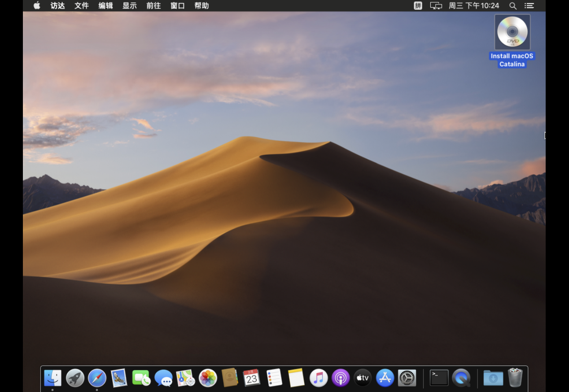Open App Store in Dock
The width and height of the screenshot is (569, 392).
[x=385, y=378]
